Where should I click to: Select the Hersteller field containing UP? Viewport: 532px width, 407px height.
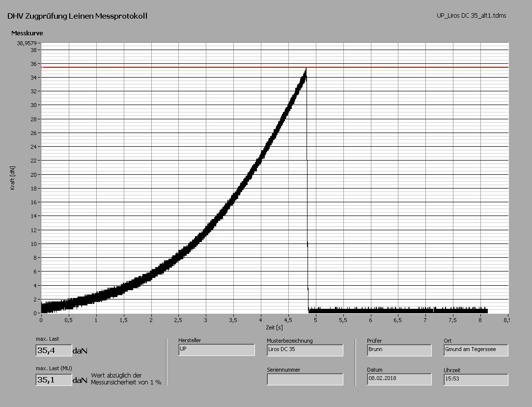(x=217, y=350)
